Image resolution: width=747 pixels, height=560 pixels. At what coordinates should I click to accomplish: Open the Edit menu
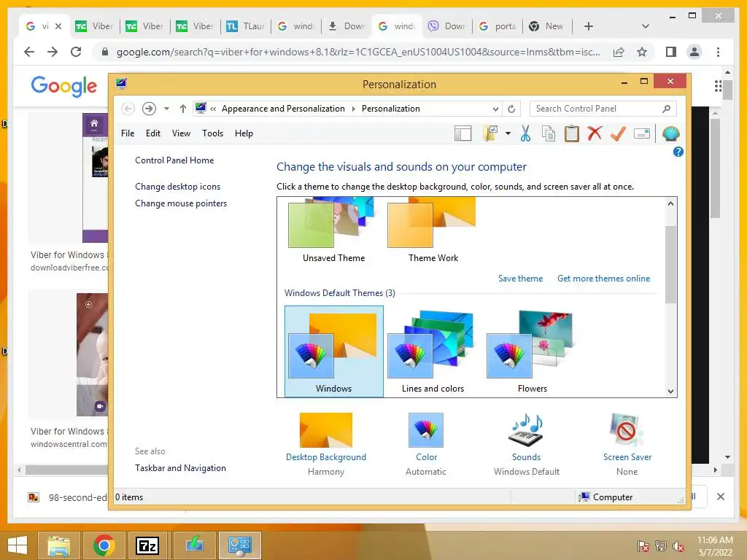pos(153,133)
